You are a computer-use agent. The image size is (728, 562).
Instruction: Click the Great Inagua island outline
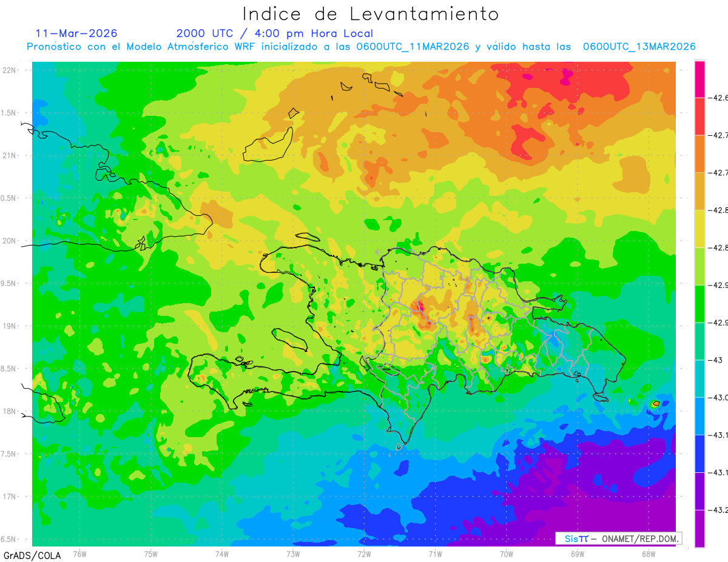click(267, 146)
